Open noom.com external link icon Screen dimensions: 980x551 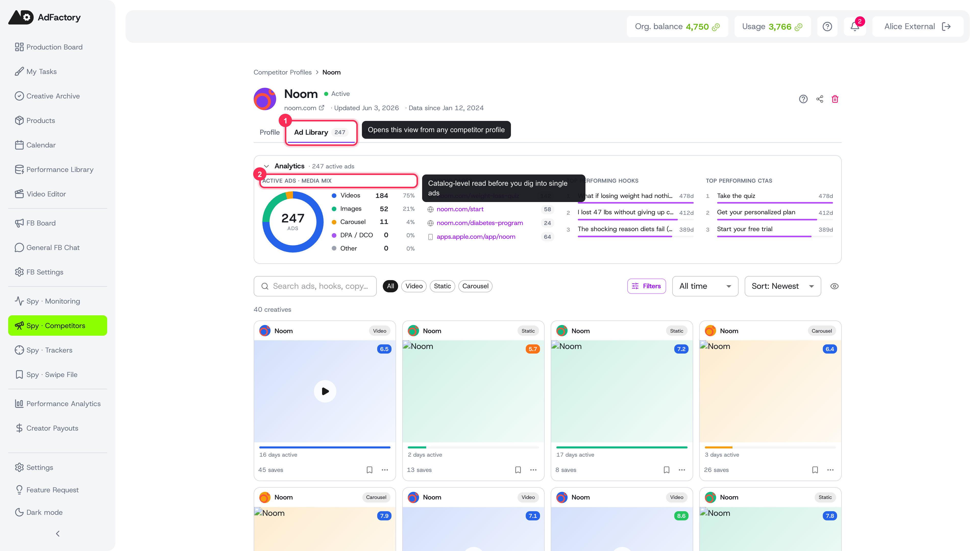click(x=322, y=108)
